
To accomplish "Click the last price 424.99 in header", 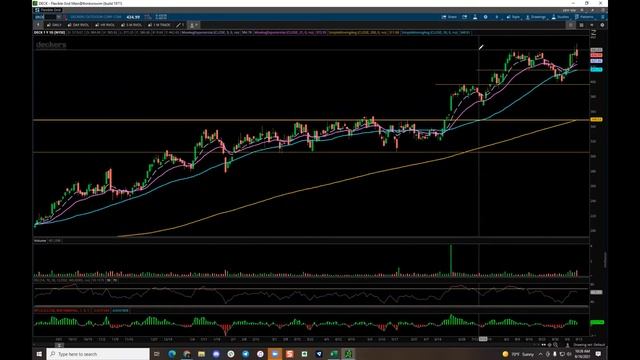I will (x=133, y=17).
